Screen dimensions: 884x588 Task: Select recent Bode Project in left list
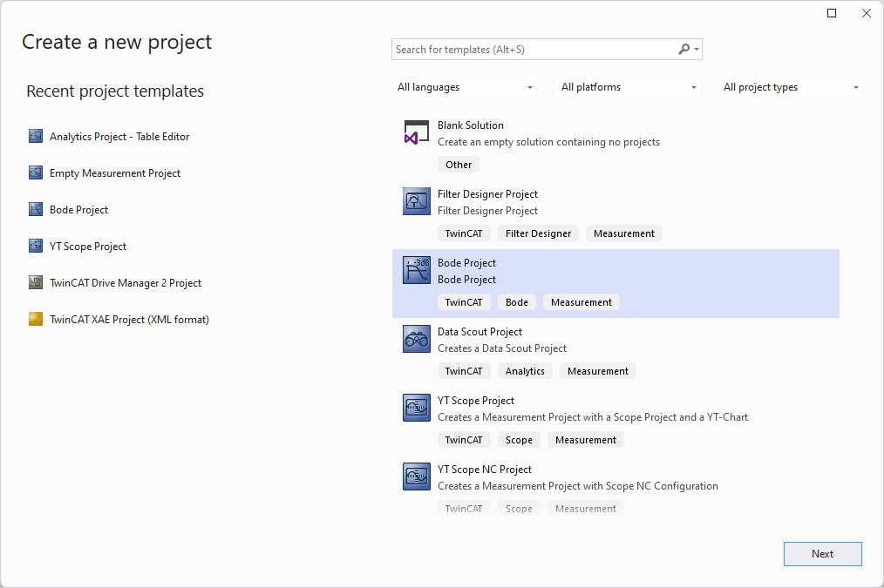[x=79, y=210]
